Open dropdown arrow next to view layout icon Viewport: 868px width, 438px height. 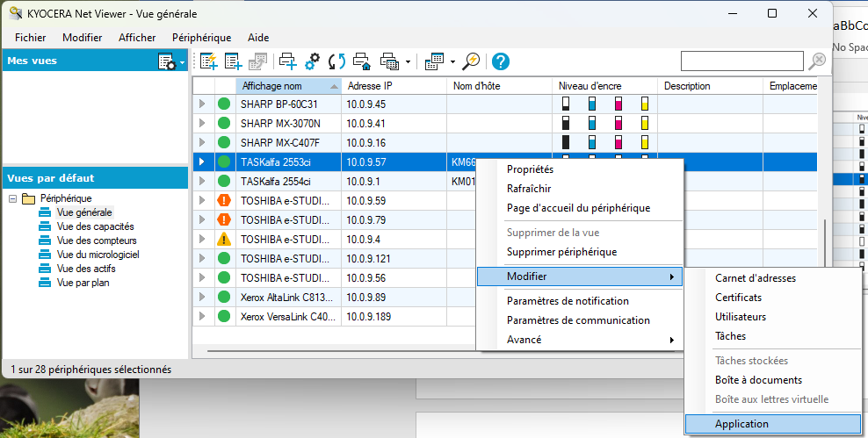point(452,61)
